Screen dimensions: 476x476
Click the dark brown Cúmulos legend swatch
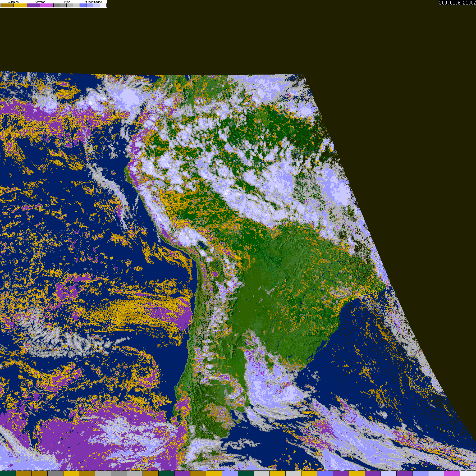click(7, 5)
